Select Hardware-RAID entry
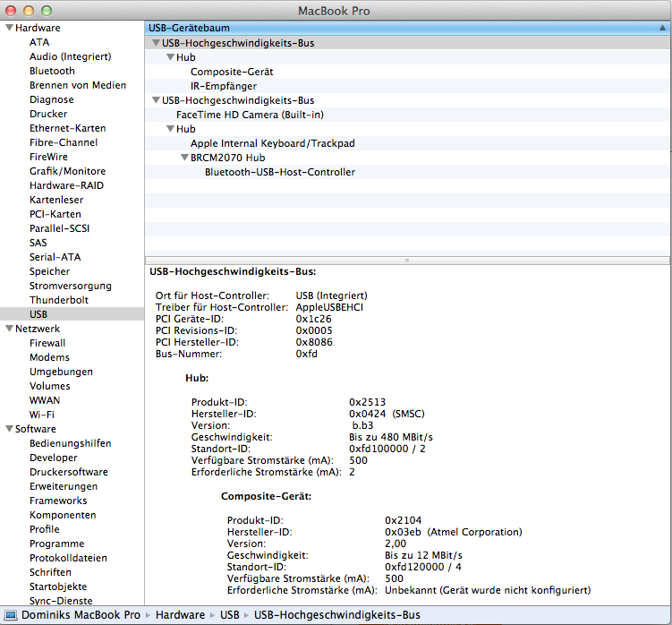Viewport: 672px width, 625px height. (66, 185)
